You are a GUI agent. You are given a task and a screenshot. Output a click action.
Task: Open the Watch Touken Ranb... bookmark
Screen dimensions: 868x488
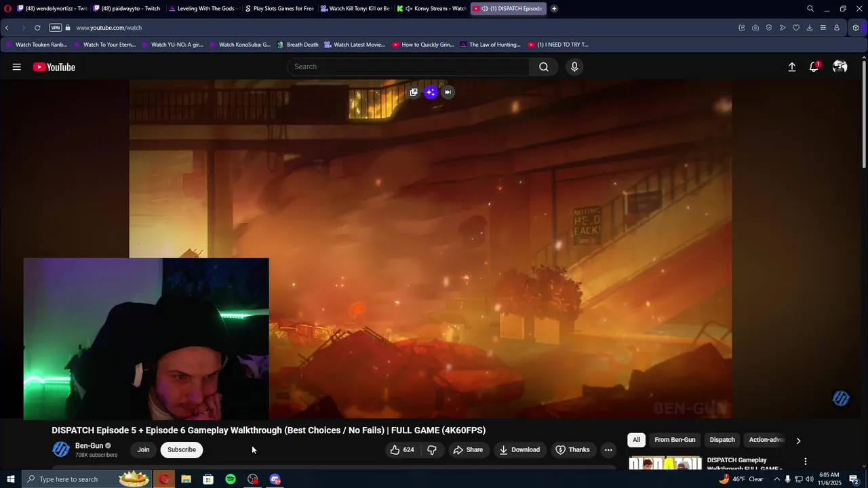point(37,45)
